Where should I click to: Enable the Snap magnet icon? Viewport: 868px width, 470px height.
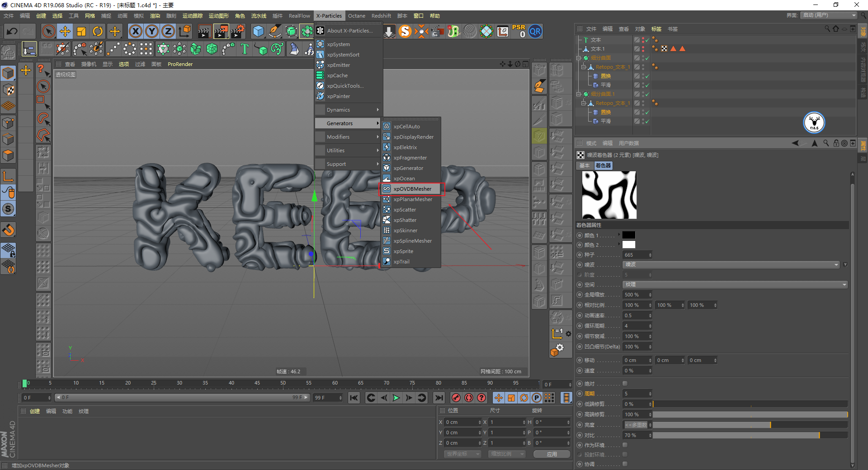(x=8, y=230)
